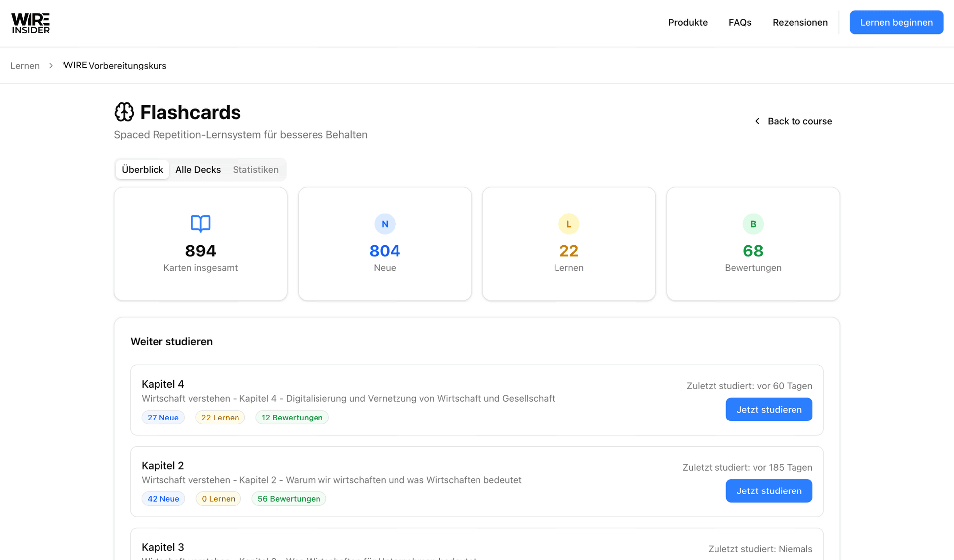The image size is (954, 560).
Task: Click the open book icon above 894
Action: point(201,224)
